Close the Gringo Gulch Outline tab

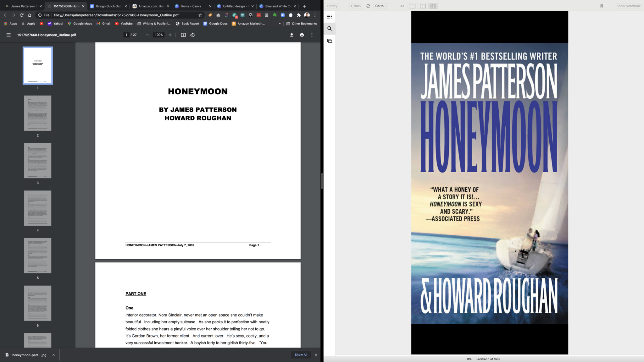pyautogui.click(x=125, y=6)
